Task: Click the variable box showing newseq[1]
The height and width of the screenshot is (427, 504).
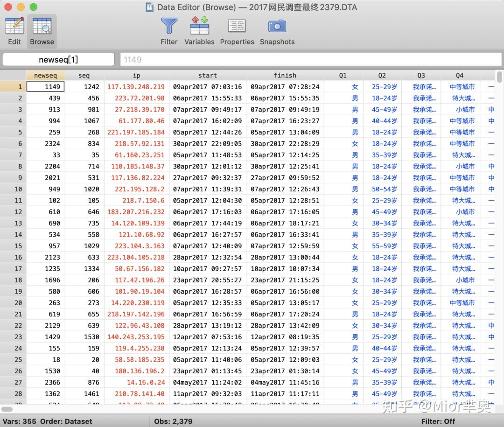Action: (58, 59)
